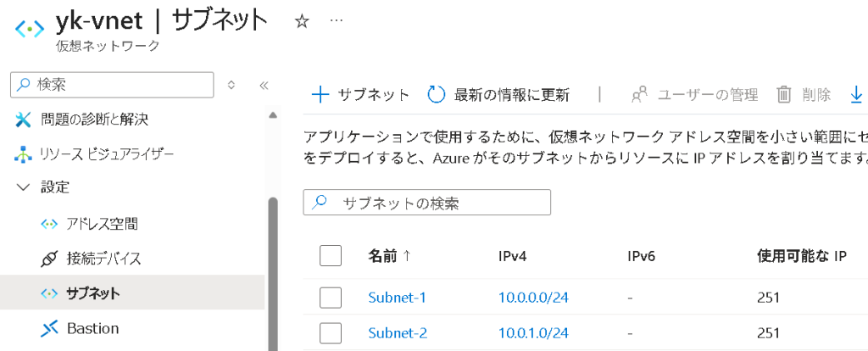Image resolution: width=868 pixels, height=351 pixels.
Task: Collapse the 設定 section in sidebar
Action: (x=23, y=187)
